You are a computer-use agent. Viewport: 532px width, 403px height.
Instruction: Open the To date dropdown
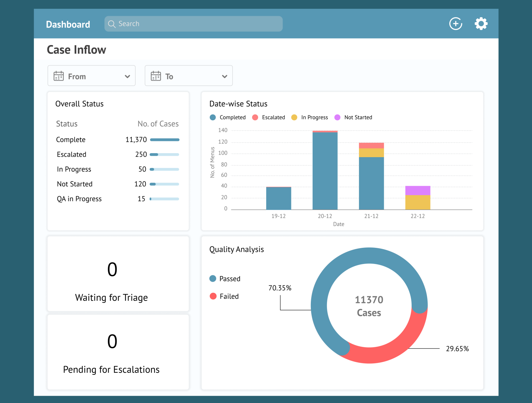pyautogui.click(x=189, y=76)
